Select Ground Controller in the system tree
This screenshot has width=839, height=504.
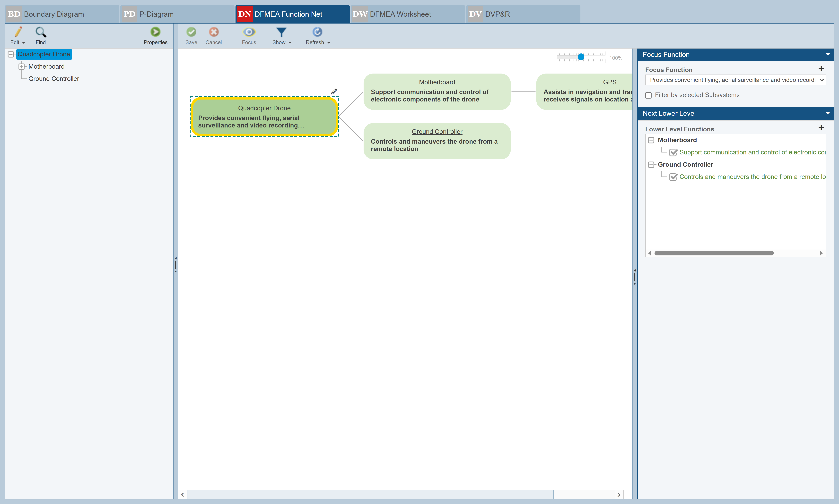click(54, 79)
